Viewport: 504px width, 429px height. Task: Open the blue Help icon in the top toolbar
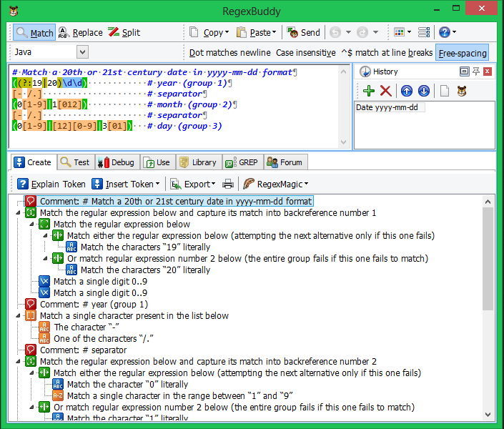pyautogui.click(x=444, y=32)
